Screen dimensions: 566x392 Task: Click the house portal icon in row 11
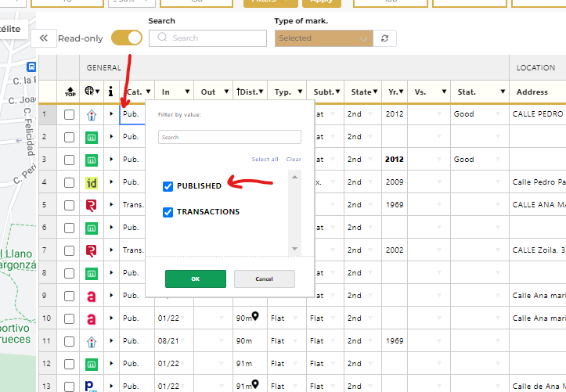(x=92, y=341)
